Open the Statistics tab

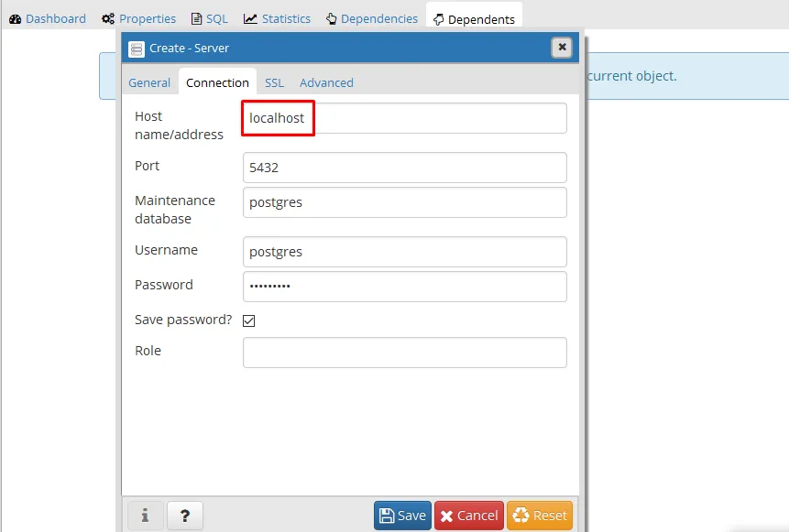277,18
